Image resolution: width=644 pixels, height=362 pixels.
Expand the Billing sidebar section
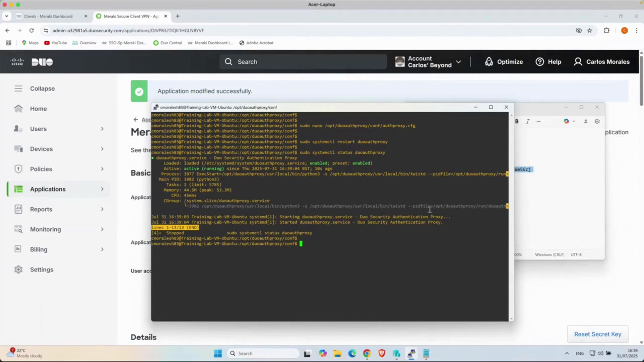tap(102, 249)
